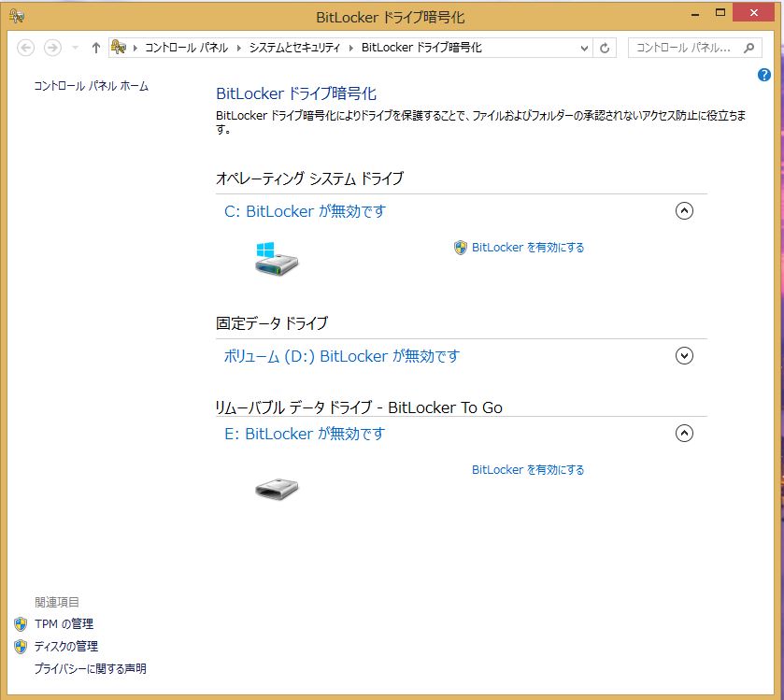Viewport: 784px width, 700px height.
Task: Collapse the C: drive section chevron
Action: (684, 211)
